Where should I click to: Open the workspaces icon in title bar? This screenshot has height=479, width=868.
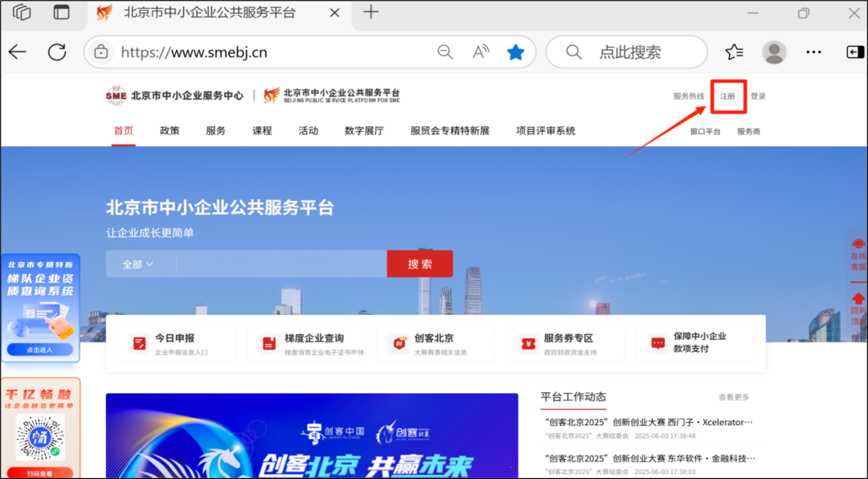22,12
